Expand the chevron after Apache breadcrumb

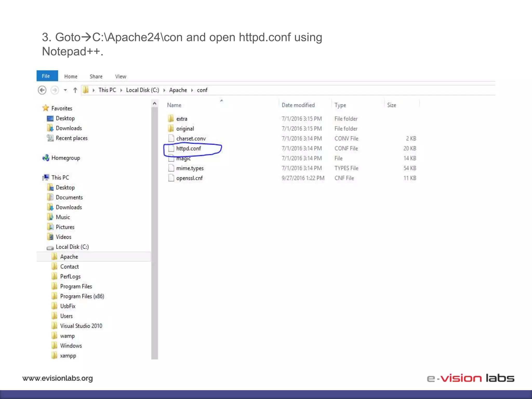tap(192, 90)
